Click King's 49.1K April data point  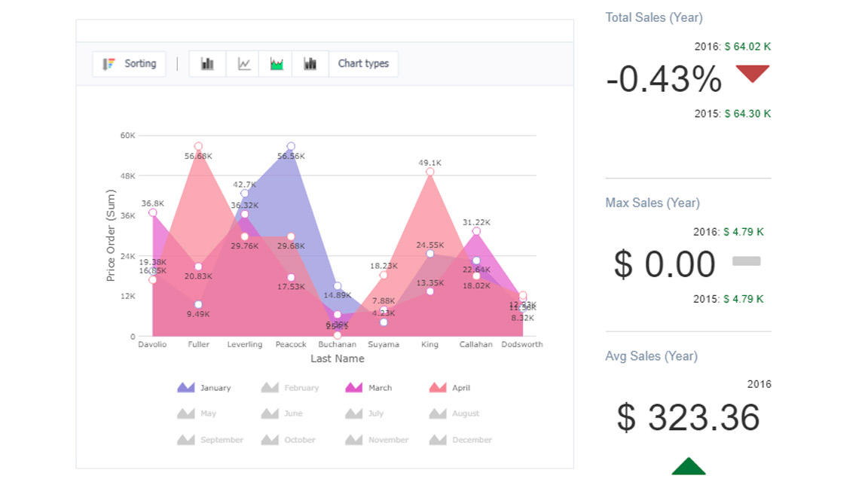pos(430,172)
